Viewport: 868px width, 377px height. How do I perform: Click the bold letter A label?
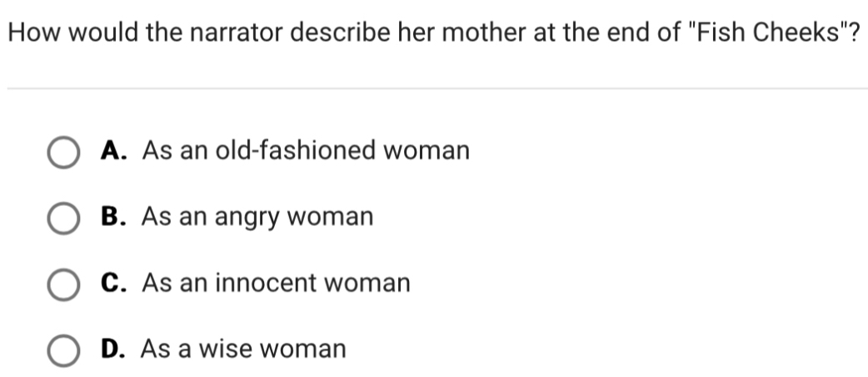click(113, 151)
